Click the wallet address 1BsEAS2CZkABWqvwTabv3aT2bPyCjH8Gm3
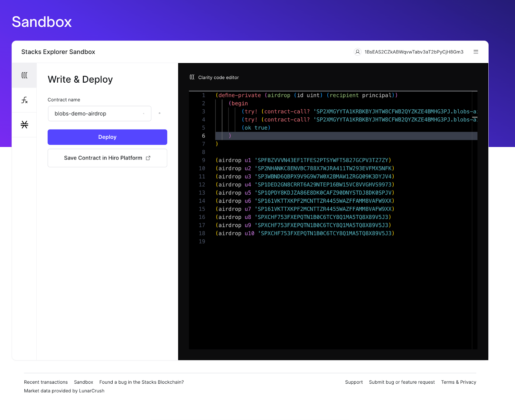515x420 pixels. click(x=414, y=52)
